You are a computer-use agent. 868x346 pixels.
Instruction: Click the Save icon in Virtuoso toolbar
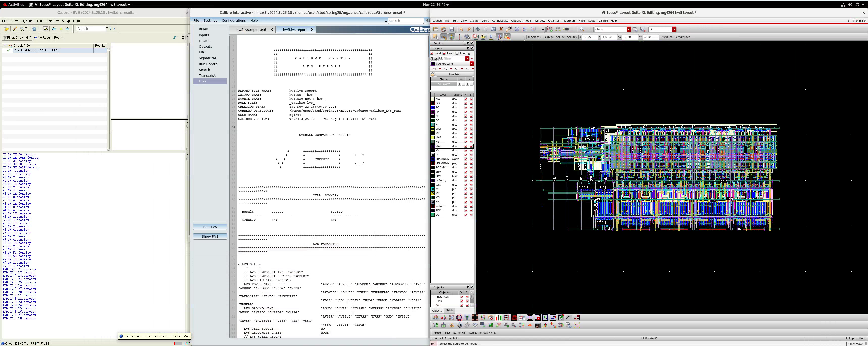click(x=452, y=29)
